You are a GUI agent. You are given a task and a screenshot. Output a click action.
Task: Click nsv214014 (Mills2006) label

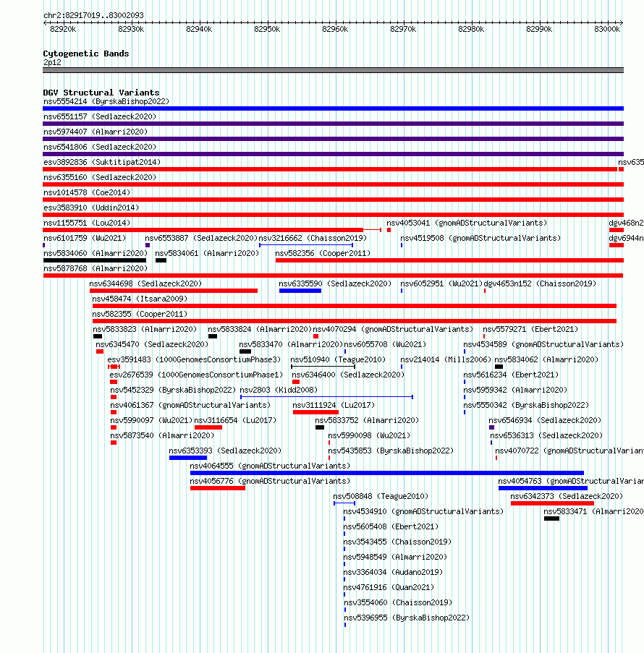point(446,360)
